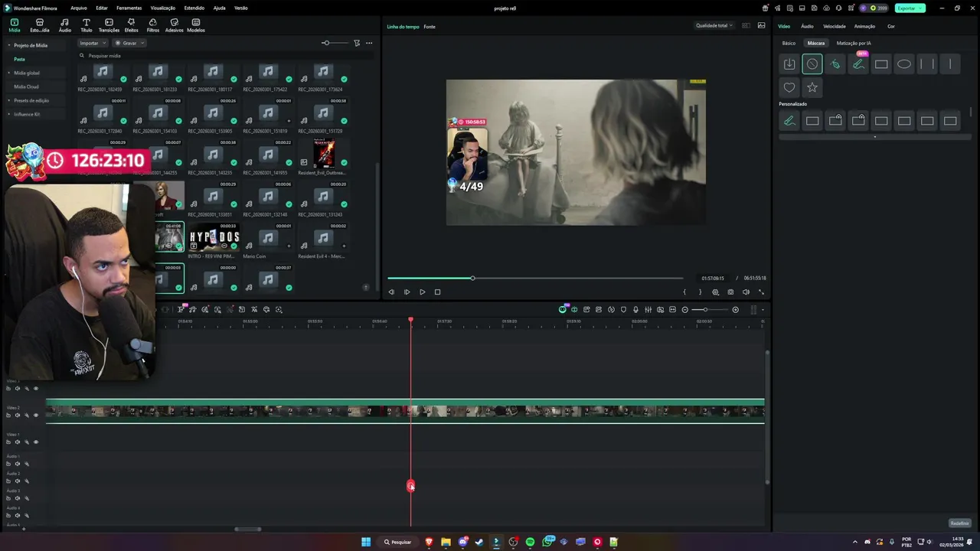Click the audio mixer icon in timeline toolbar
Viewport: 980px width, 551px height.
click(x=648, y=310)
